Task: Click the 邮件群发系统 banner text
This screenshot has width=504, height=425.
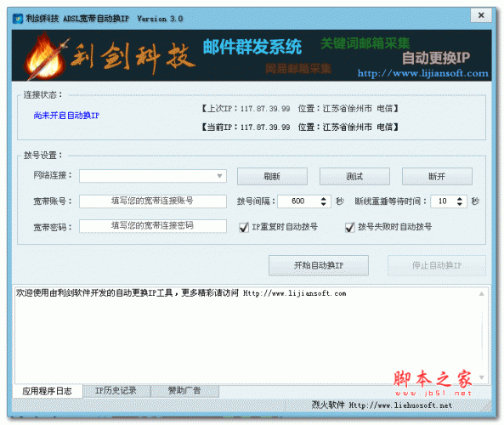Action: pos(252,47)
